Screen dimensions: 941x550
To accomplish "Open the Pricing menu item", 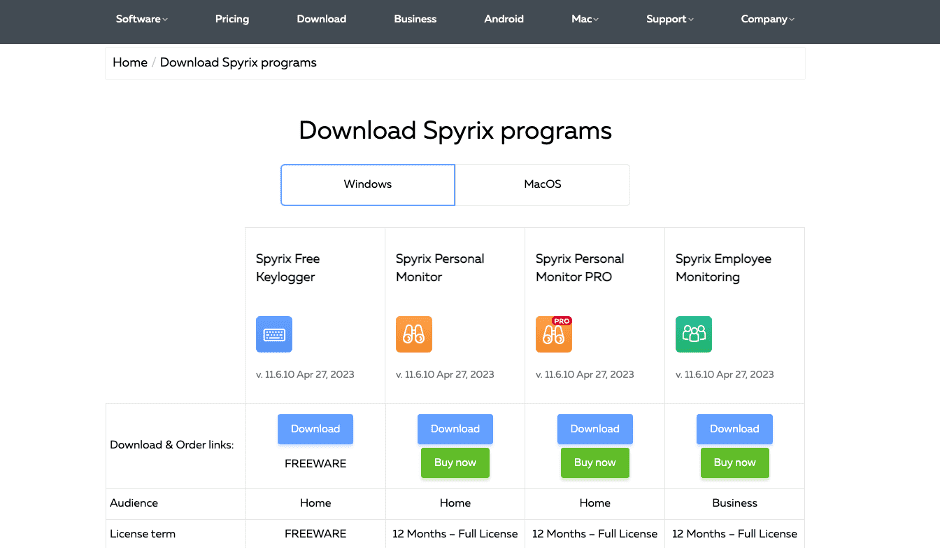I will (232, 19).
